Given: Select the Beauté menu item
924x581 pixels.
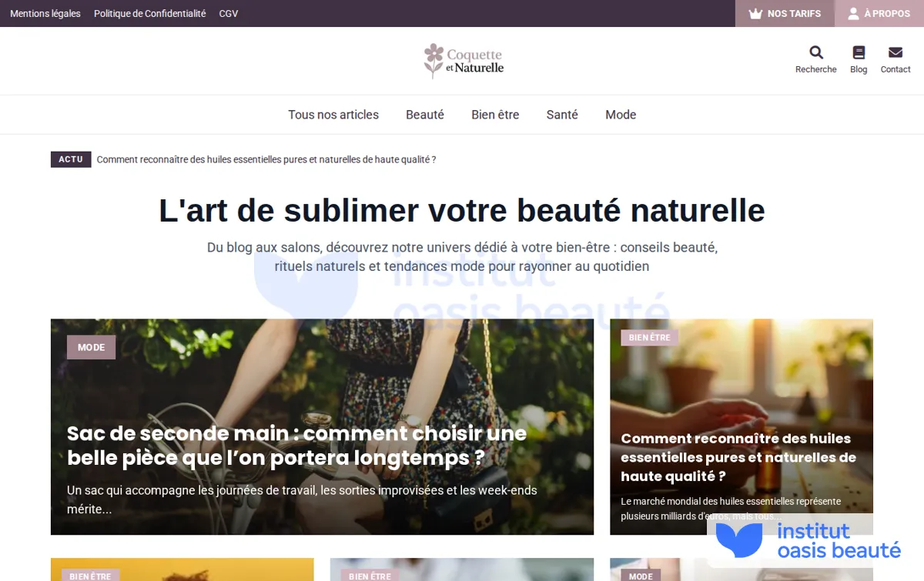Looking at the screenshot, I should pyautogui.click(x=425, y=115).
